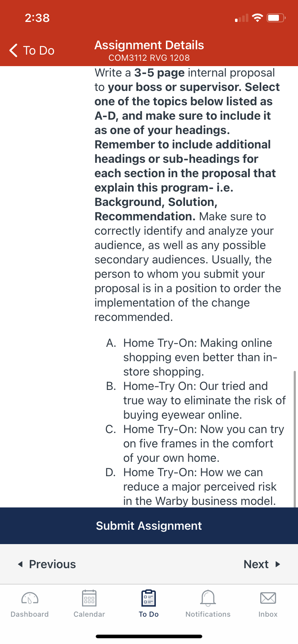This screenshot has height=644, width=298.
Task: Tap the Previous left-arrow triangle
Action: 20,564
